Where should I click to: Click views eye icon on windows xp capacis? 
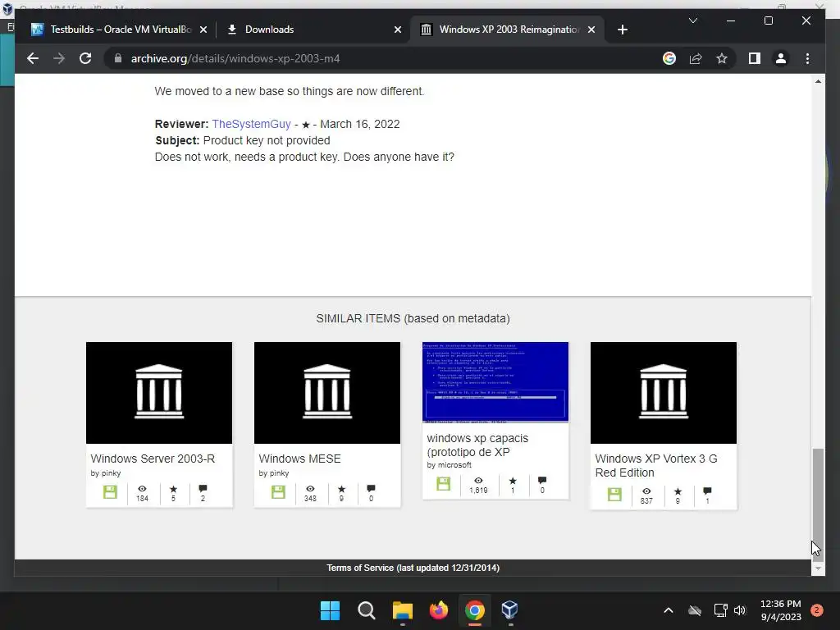[478, 481]
